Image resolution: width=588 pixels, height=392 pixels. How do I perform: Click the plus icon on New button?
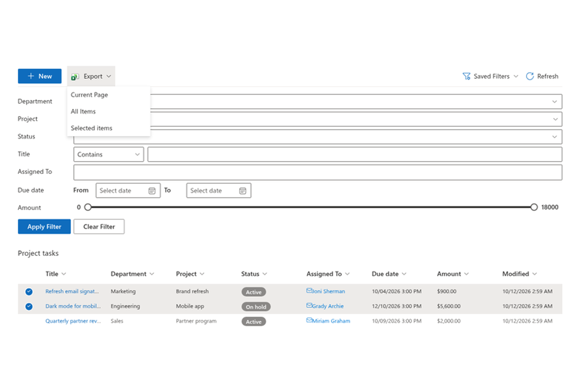pyautogui.click(x=31, y=76)
